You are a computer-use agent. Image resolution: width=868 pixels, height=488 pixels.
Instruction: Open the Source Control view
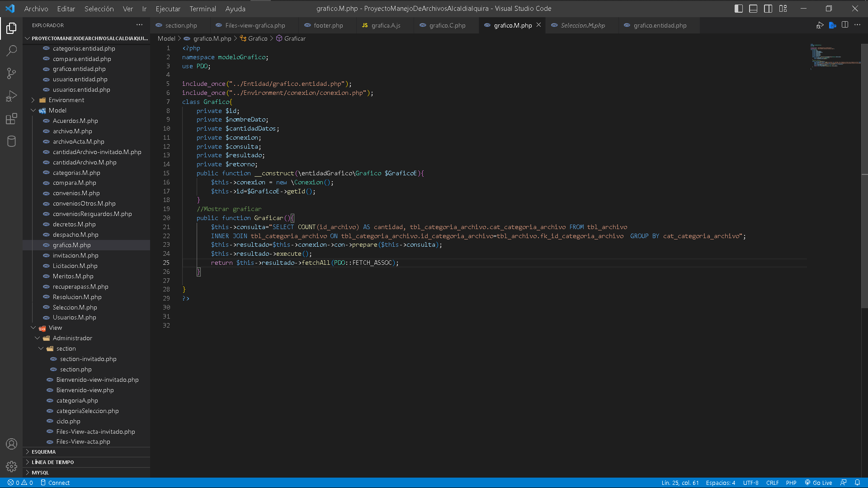[x=11, y=73]
